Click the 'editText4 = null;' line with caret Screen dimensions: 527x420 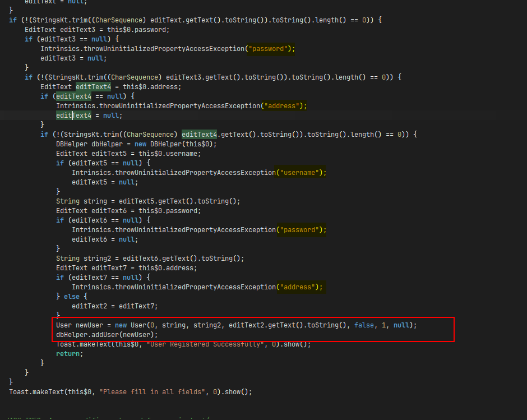[89, 116]
